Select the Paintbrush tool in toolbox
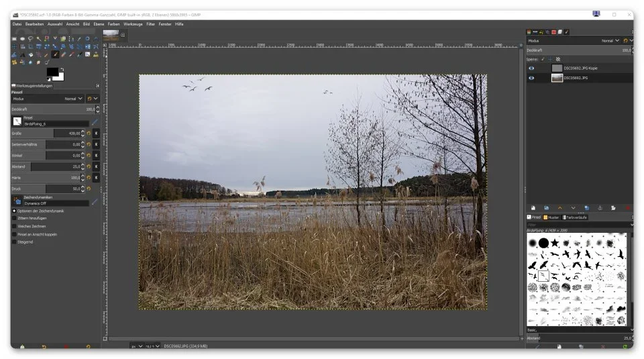This screenshot has width=644, height=359. point(55,54)
